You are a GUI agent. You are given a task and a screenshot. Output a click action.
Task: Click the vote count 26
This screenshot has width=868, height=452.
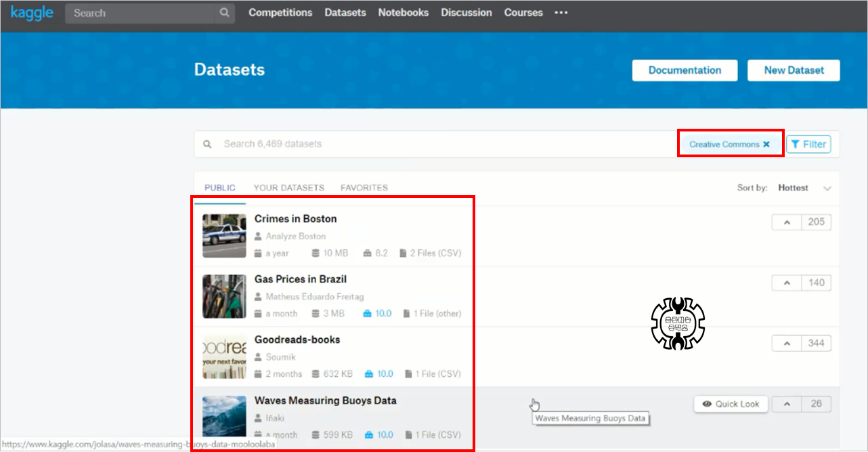pos(817,404)
